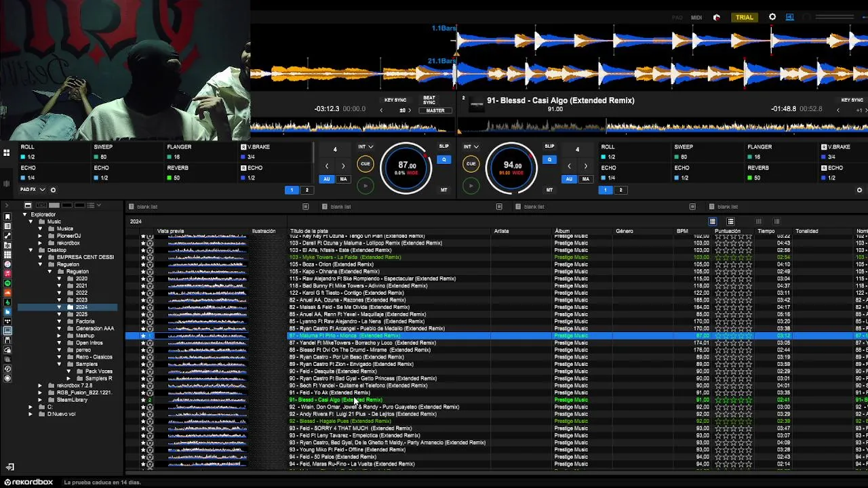Viewport: 868px width, 488px height.
Task: Open the iTunes library sidebar icon
Action: (7, 264)
